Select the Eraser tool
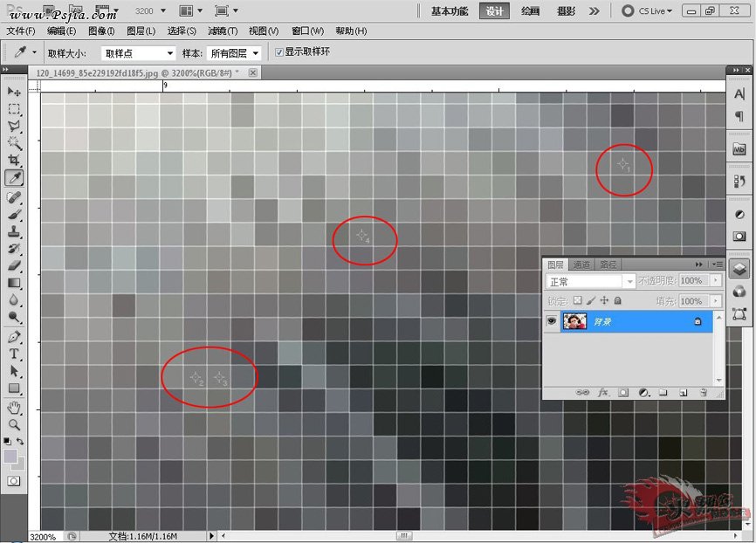This screenshot has height=543, width=756. pyautogui.click(x=14, y=265)
